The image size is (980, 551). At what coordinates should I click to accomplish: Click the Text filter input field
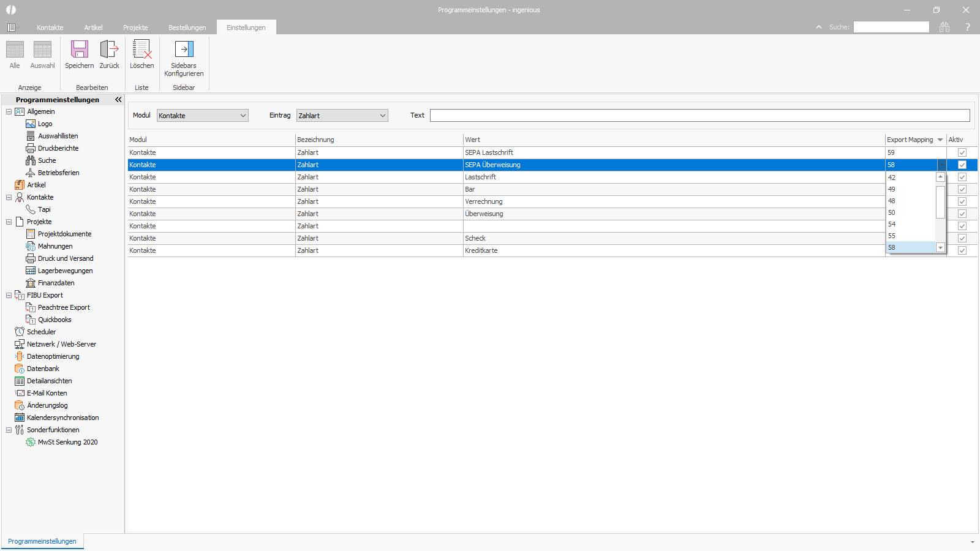click(x=700, y=115)
